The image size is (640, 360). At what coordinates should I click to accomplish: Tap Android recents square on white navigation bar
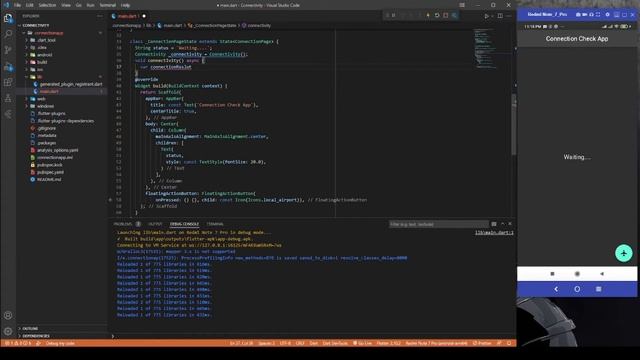[x=552, y=274]
